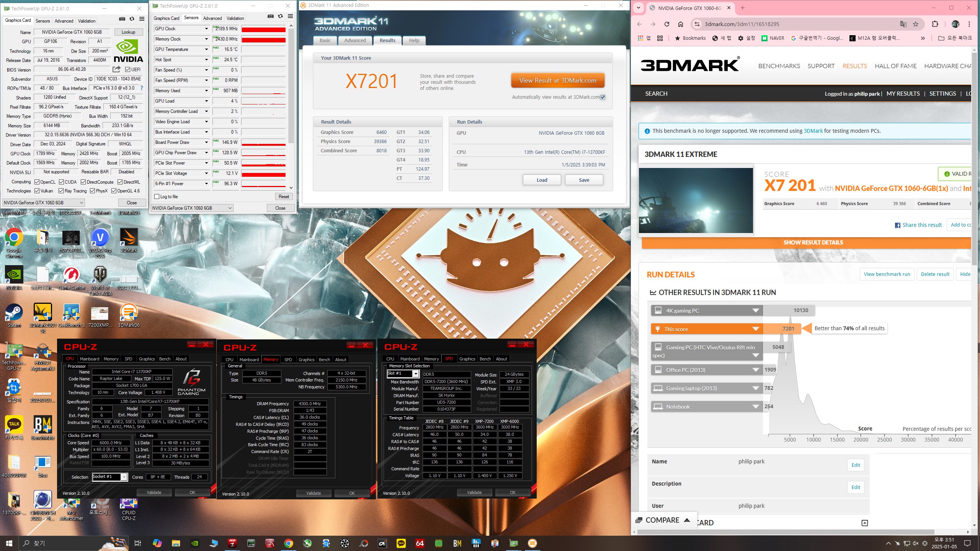Click the BIOS export share icon in GPU-Z

pyautogui.click(x=116, y=69)
